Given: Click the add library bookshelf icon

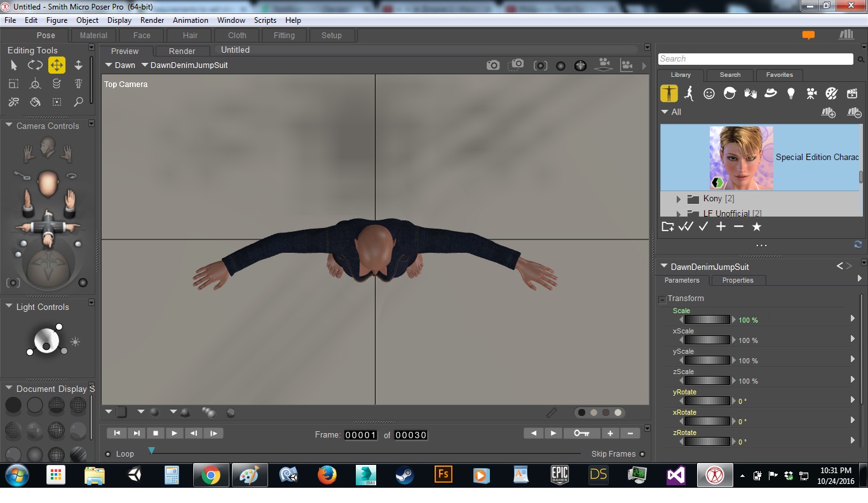Looking at the screenshot, I should click(x=828, y=112).
